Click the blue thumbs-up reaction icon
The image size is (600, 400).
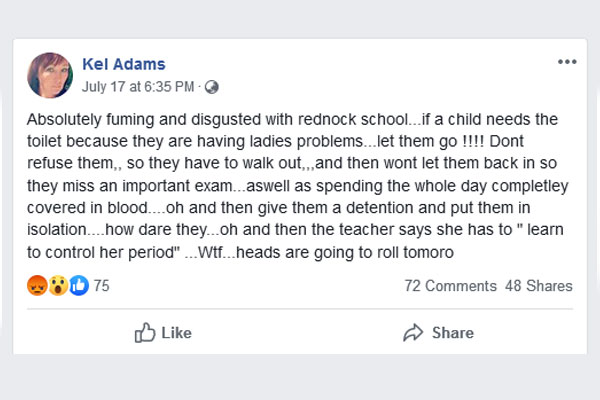tap(78, 286)
